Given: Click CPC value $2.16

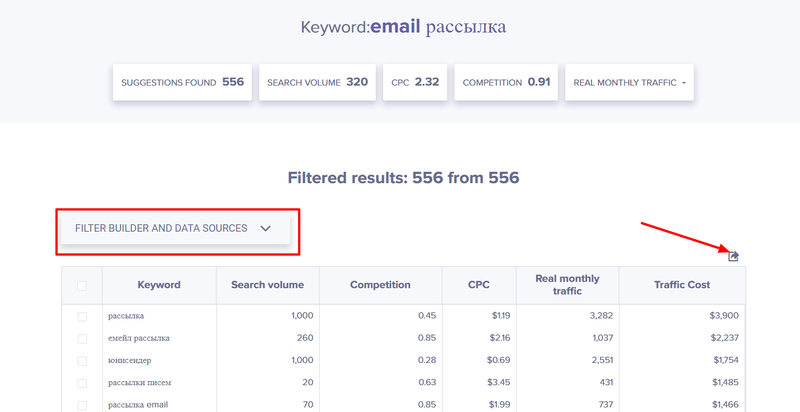Looking at the screenshot, I should pos(499,338).
